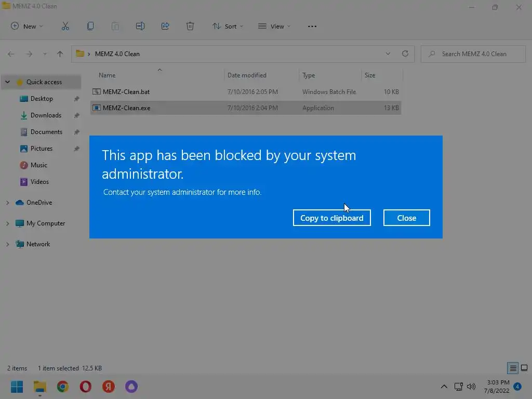Show hidden system tray icons
This screenshot has height=399, width=532.
(444, 387)
